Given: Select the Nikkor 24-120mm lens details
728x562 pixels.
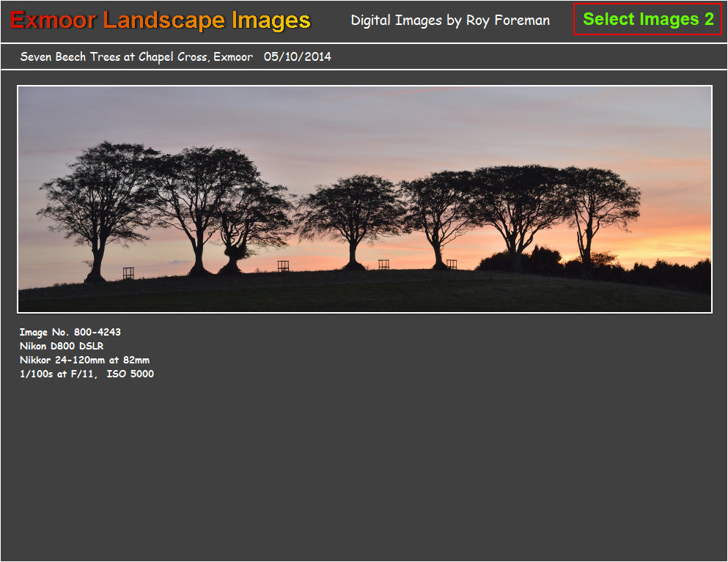Looking at the screenshot, I should 84,360.
